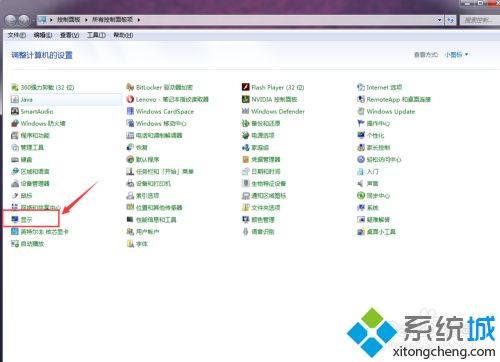The height and width of the screenshot is (362, 500).
Task: Open the NVIDIA control panel icon
Action: [x=246, y=99]
